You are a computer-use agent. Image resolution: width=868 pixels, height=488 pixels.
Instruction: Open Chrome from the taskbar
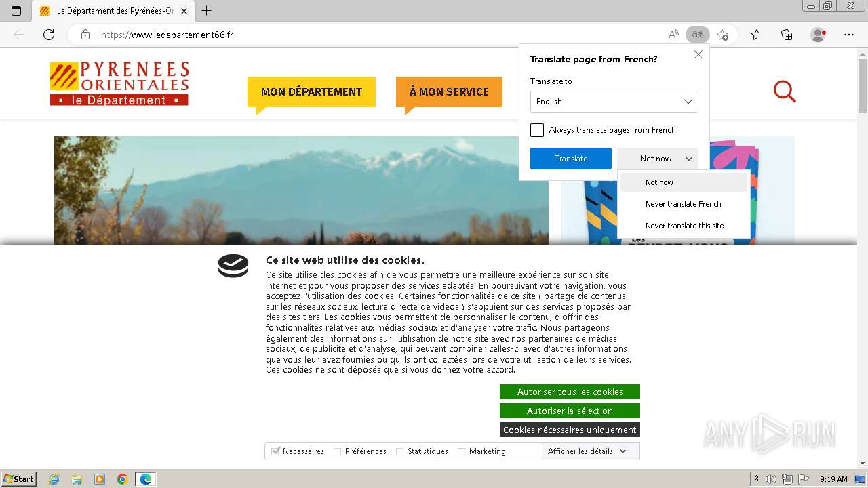pyautogui.click(x=123, y=479)
